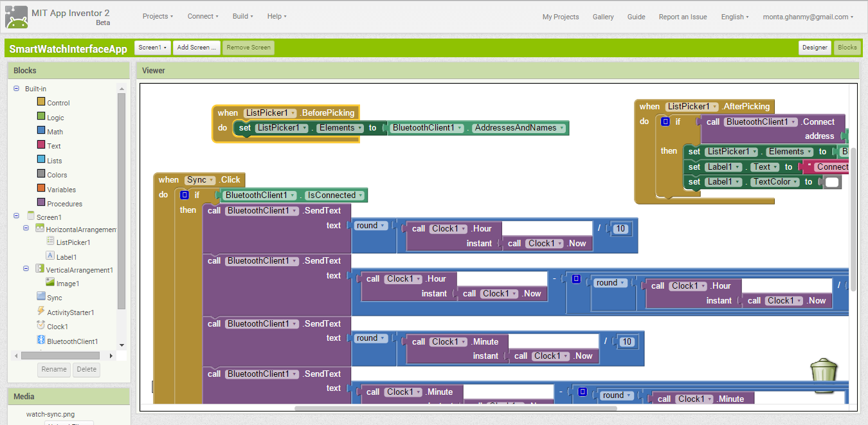Open the Screen1 screen selector dropdown
The height and width of the screenshot is (425, 868).
click(153, 48)
